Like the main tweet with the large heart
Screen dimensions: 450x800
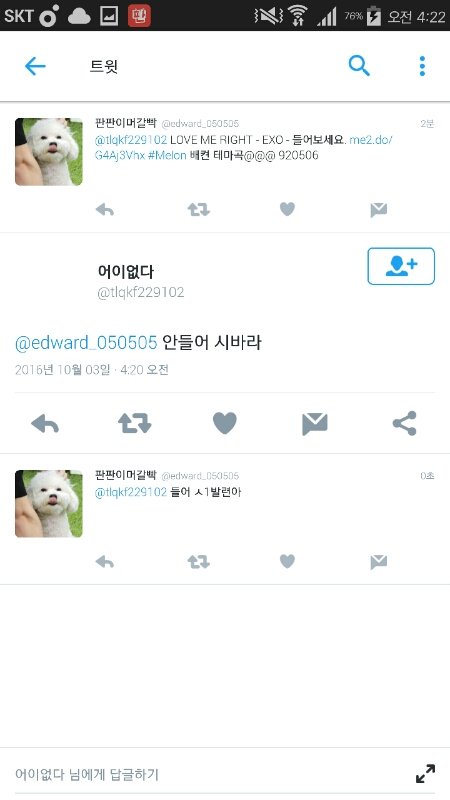(x=224, y=423)
